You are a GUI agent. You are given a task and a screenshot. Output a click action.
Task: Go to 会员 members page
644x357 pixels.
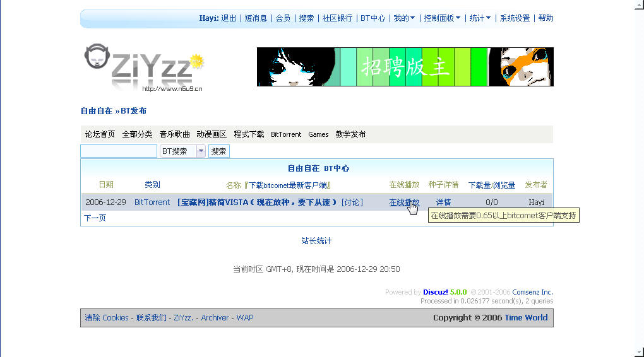point(283,18)
